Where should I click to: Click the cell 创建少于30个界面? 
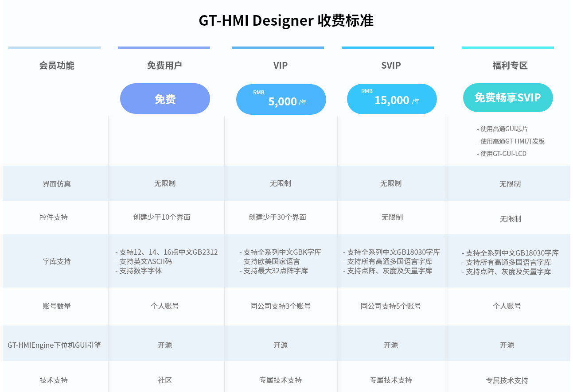[277, 217]
